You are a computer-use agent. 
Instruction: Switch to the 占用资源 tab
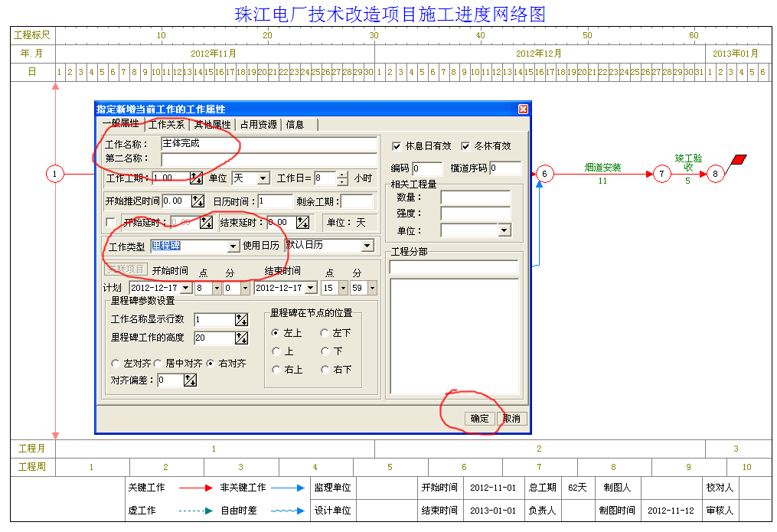[x=258, y=125]
